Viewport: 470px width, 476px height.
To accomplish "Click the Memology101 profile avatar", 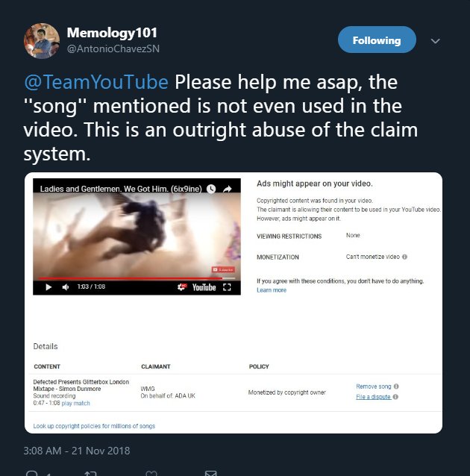I will [x=42, y=41].
